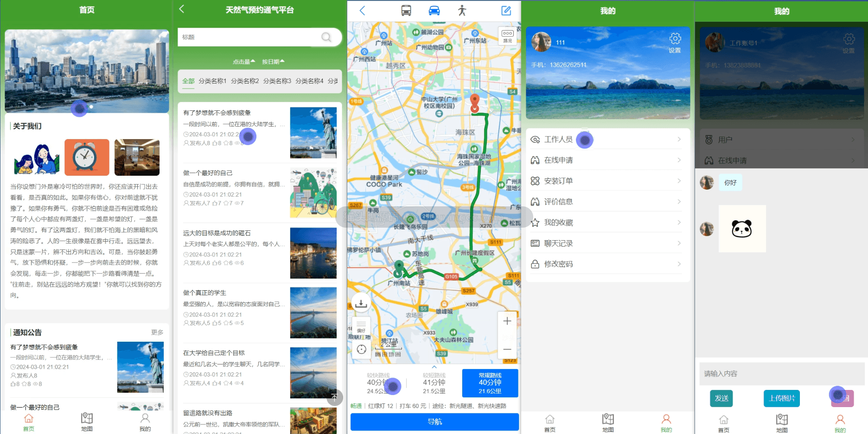Tap the 标题 search input field

[x=250, y=37]
